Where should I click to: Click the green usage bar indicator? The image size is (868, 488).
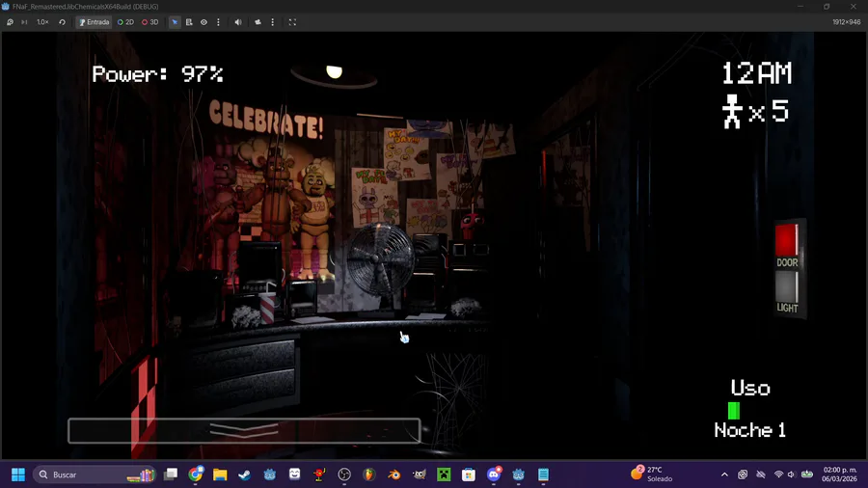pyautogui.click(x=734, y=411)
